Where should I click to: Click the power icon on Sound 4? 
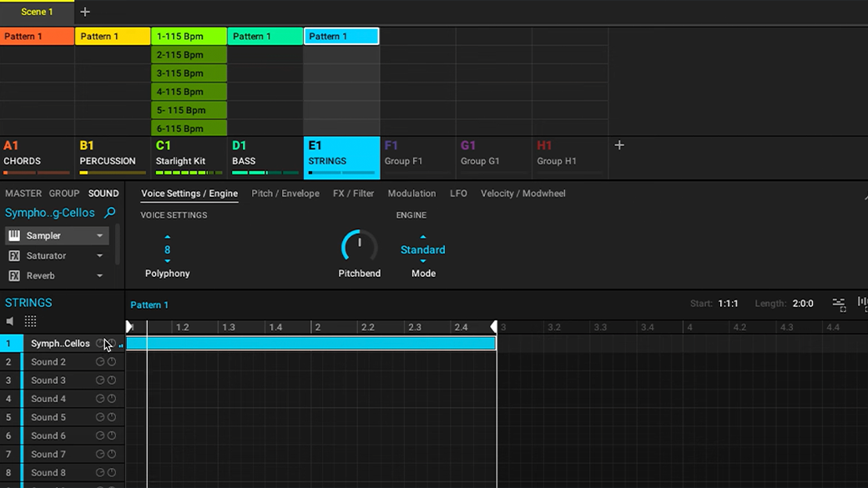112,399
